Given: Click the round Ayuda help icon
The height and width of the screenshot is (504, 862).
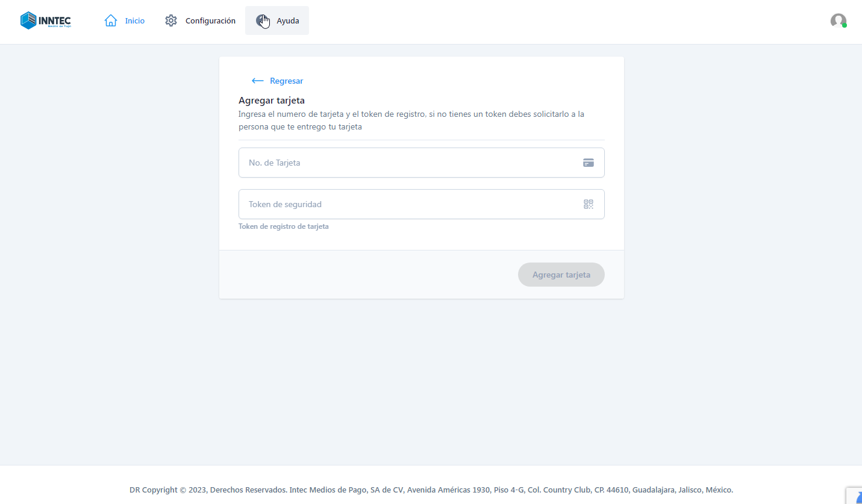Looking at the screenshot, I should 262,20.
